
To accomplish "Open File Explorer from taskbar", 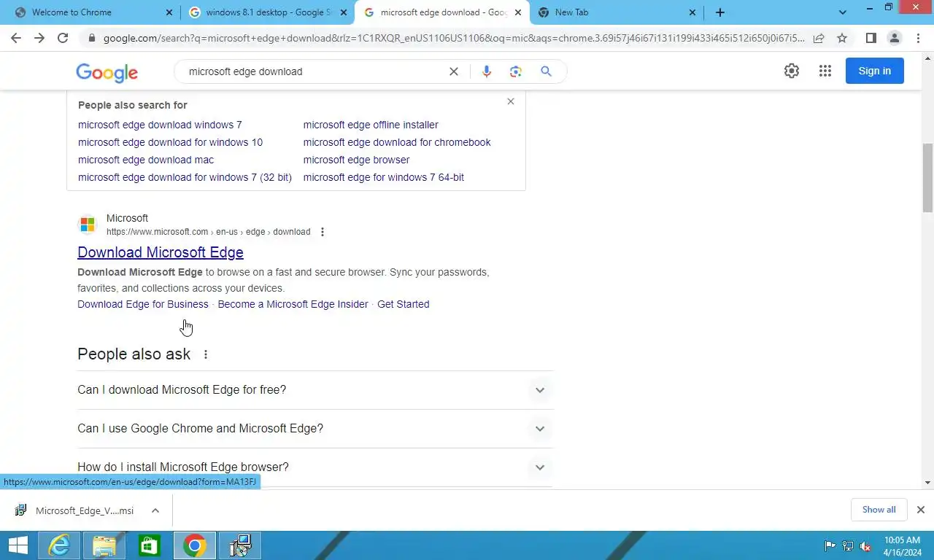I will click(x=104, y=545).
